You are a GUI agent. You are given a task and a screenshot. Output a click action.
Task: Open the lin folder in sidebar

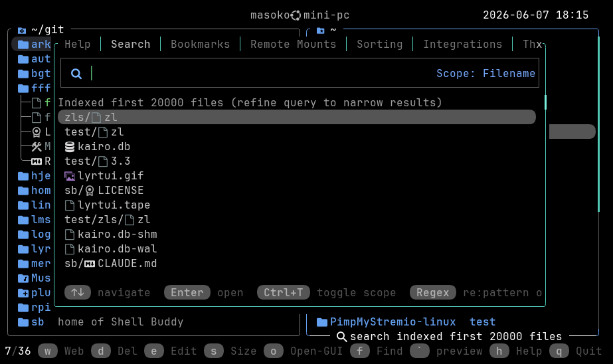point(35,205)
